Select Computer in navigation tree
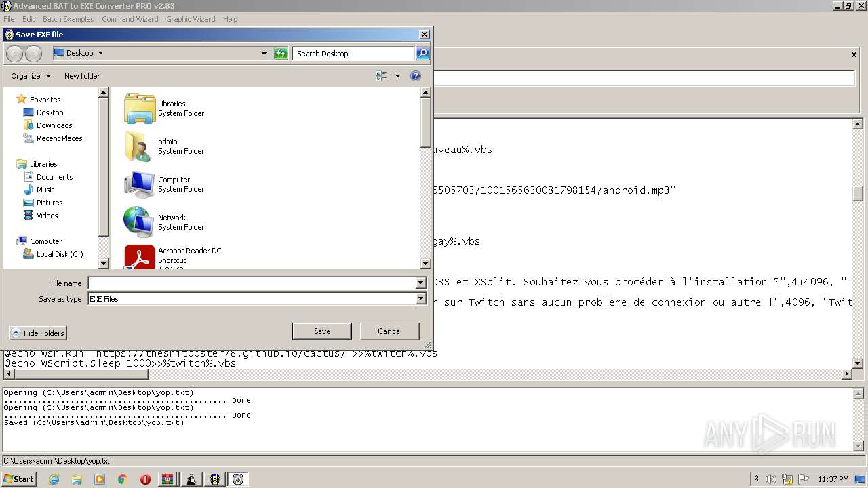868x488 pixels. click(x=39, y=241)
